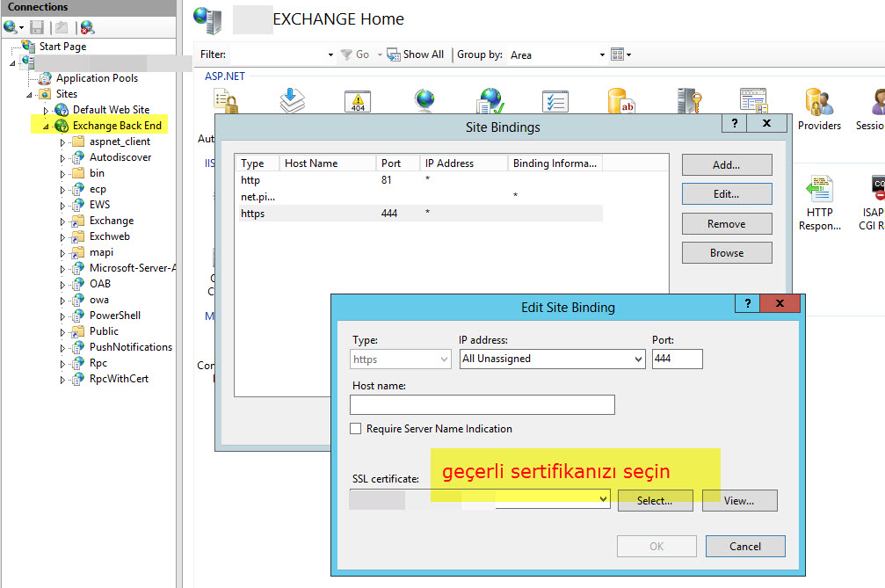Select Application Pools in the tree

coord(97,78)
